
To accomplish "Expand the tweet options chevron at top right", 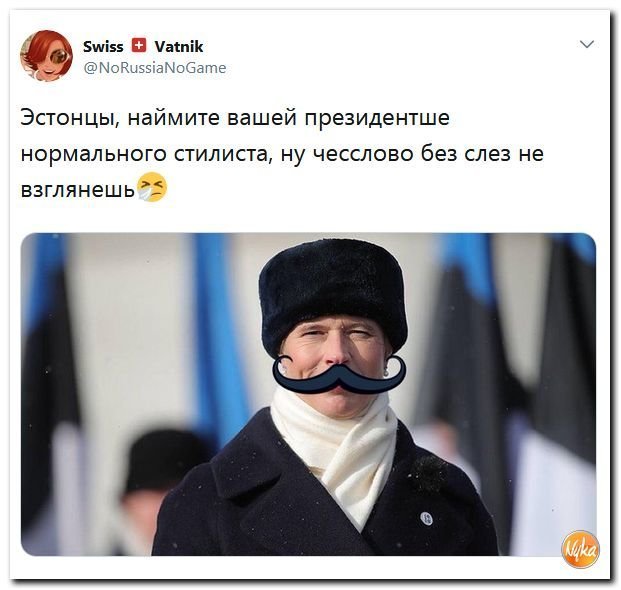I will [x=587, y=44].
